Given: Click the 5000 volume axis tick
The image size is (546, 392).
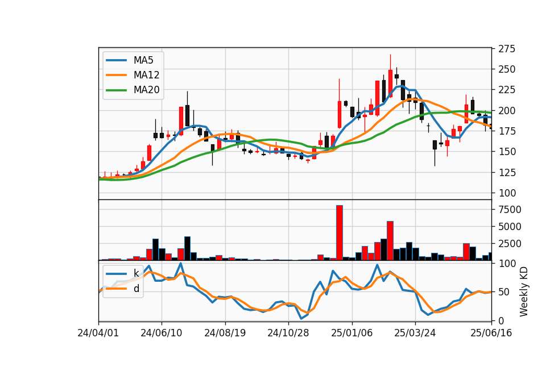Looking at the screenshot, I should [x=510, y=227].
